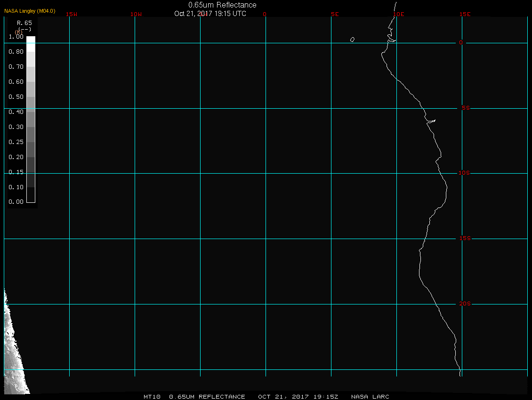Viewport: 532px width, 400px height.
Task: Click the 0.50 value on the colorbar scale
Action: 16,96
